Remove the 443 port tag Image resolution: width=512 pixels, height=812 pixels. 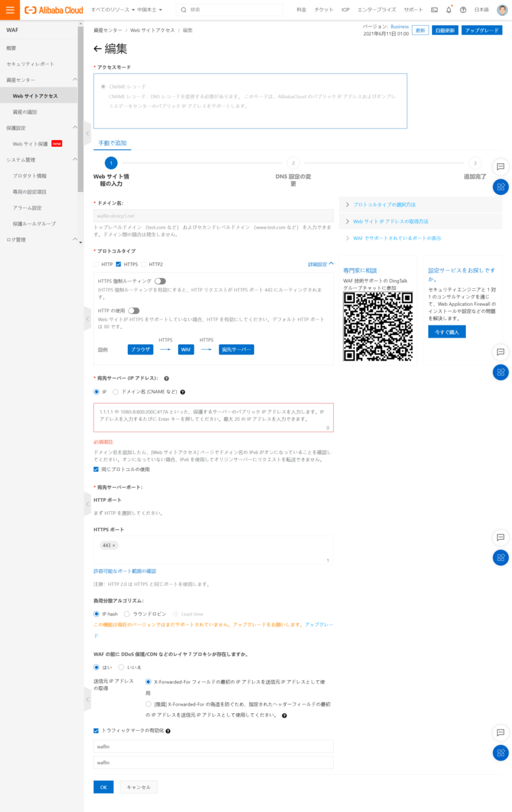coord(114,545)
